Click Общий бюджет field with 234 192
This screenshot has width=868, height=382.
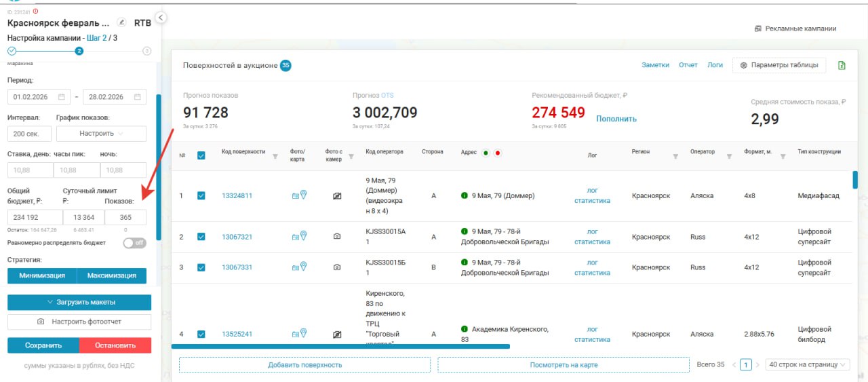pyautogui.click(x=35, y=217)
